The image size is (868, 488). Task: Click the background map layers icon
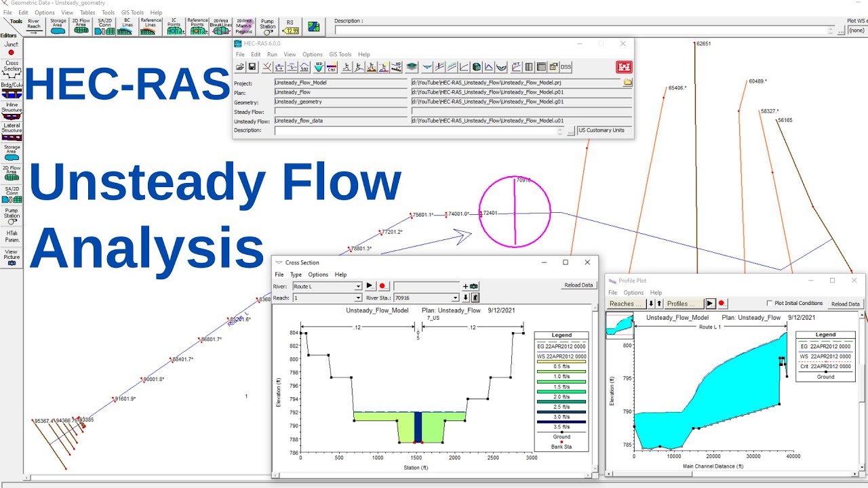(313, 26)
